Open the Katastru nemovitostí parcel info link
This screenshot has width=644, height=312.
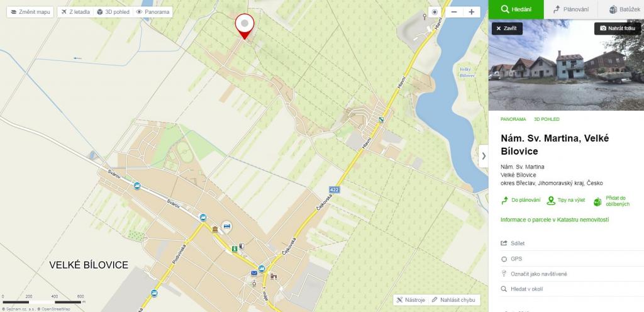[555, 220]
